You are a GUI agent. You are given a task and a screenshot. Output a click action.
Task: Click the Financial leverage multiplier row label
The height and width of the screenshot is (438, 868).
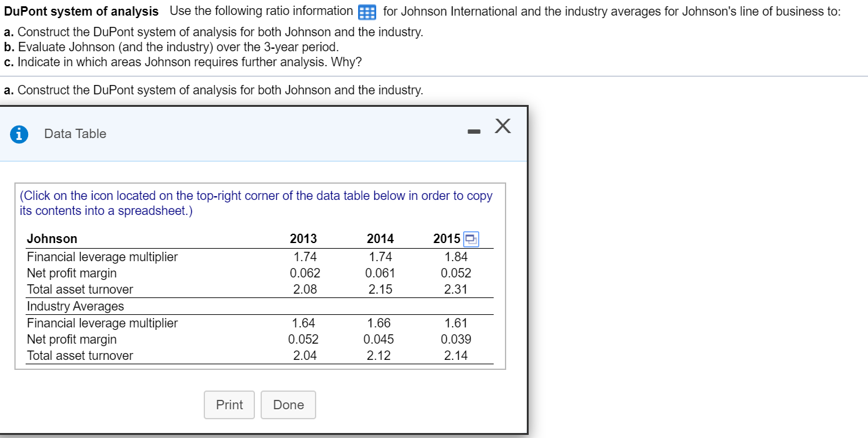[102, 257]
